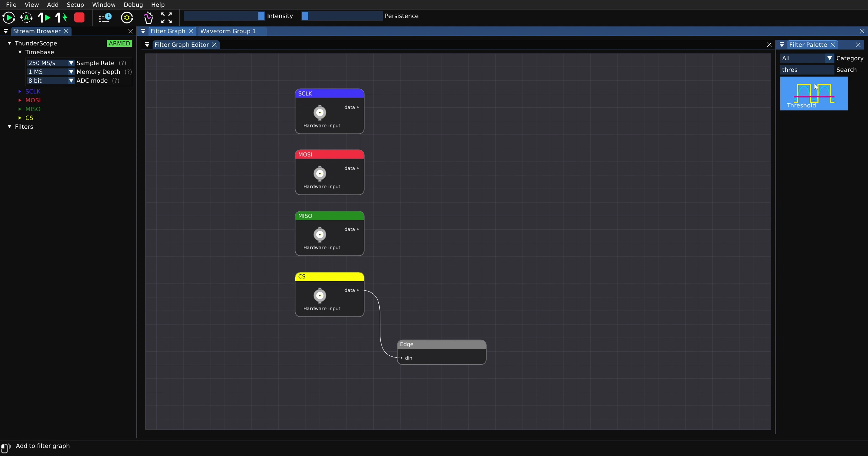The height and width of the screenshot is (456, 868).
Task: Click the Memory Depth help marker
Action: pos(128,72)
